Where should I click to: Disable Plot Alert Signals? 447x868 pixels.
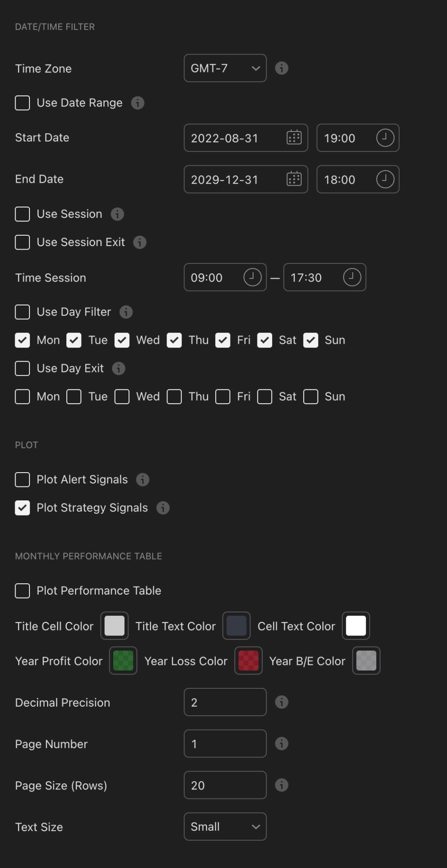22,480
